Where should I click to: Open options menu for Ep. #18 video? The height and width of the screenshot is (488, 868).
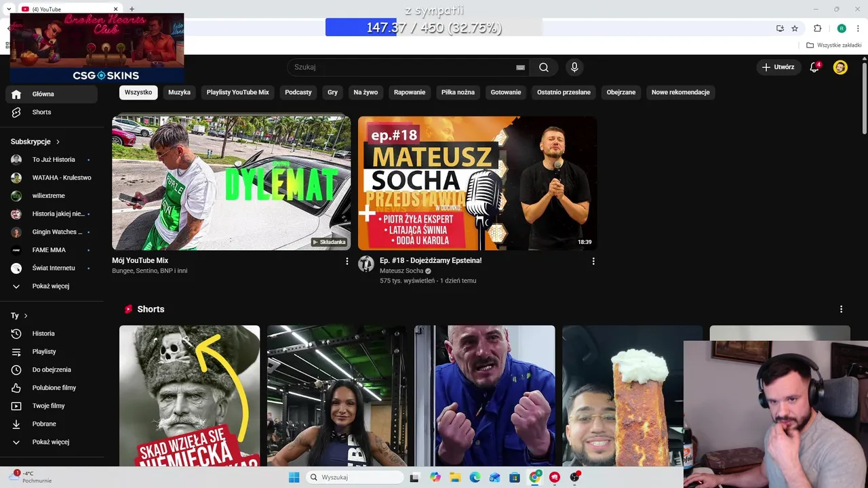point(593,261)
